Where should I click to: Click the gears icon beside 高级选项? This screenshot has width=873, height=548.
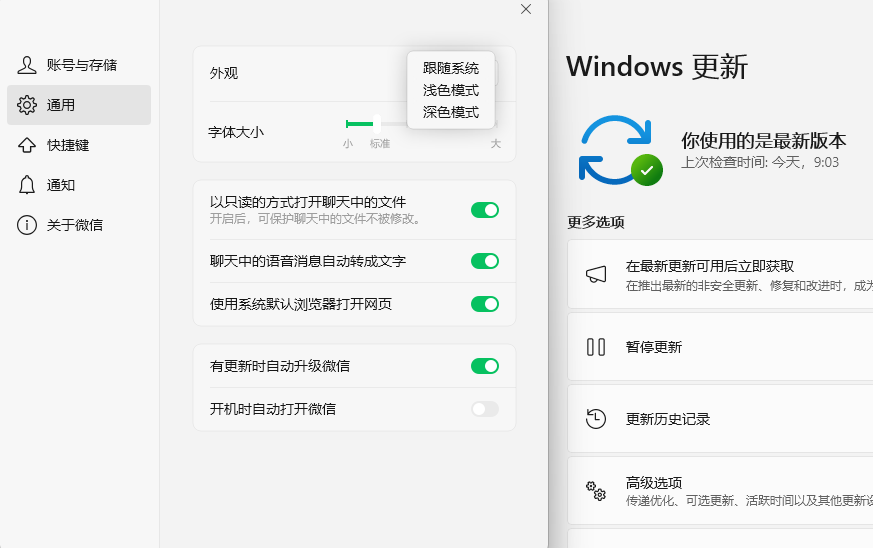596,491
